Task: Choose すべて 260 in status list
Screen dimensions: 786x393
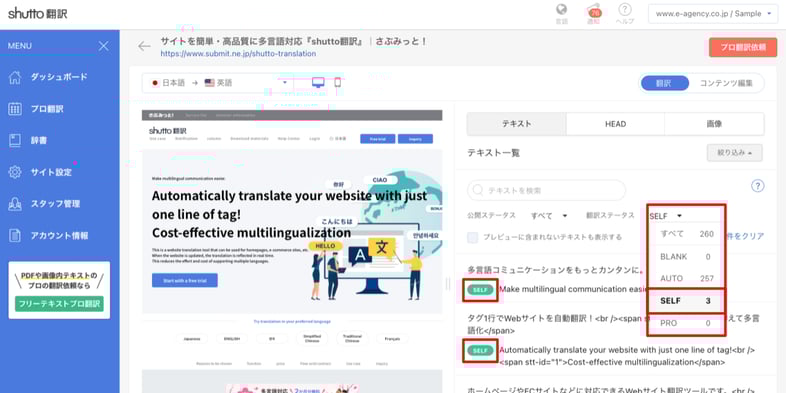Action: pos(685,234)
